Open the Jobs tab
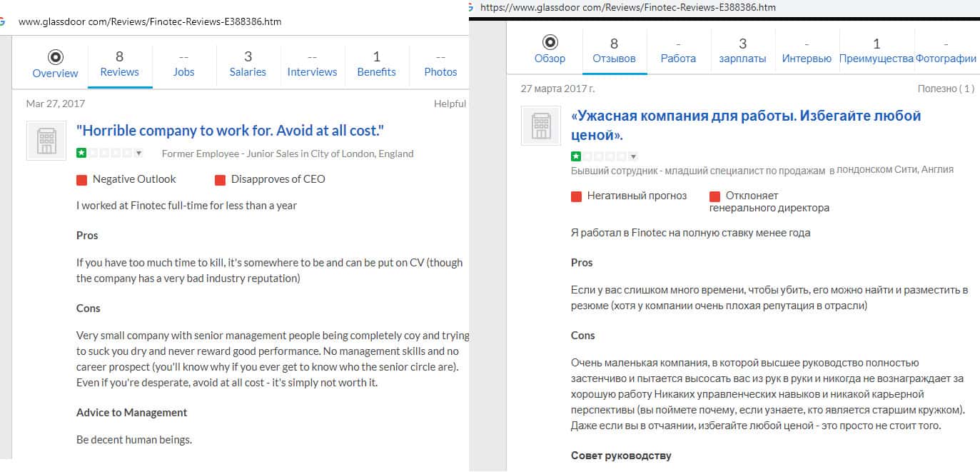Image resolution: width=980 pixels, height=472 pixels. pyautogui.click(x=183, y=64)
